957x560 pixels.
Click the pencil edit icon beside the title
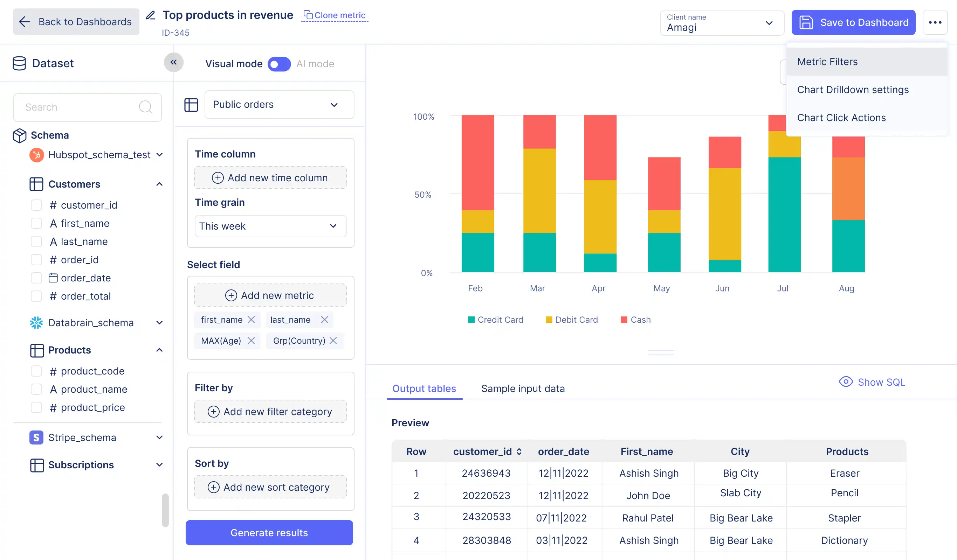[x=151, y=15]
